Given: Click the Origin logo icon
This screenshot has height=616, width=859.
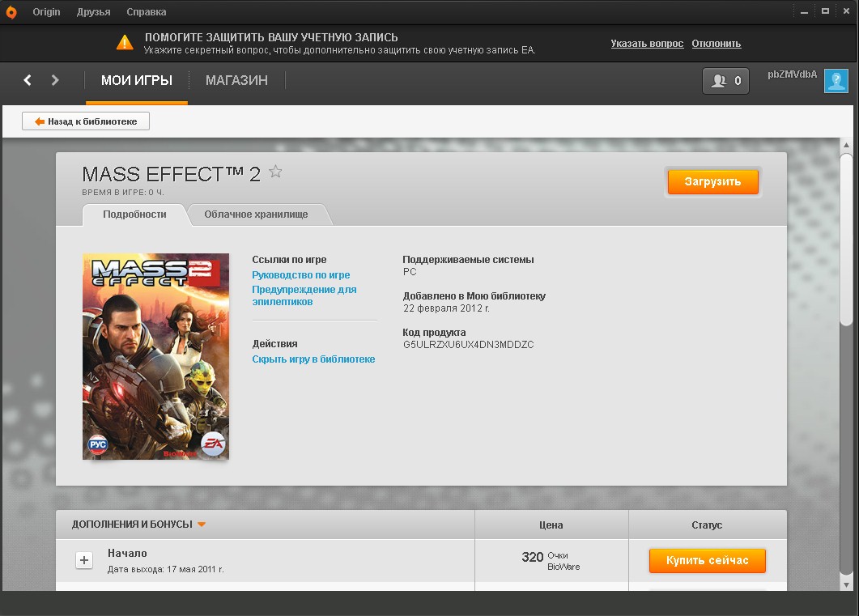Looking at the screenshot, I should point(11,12).
